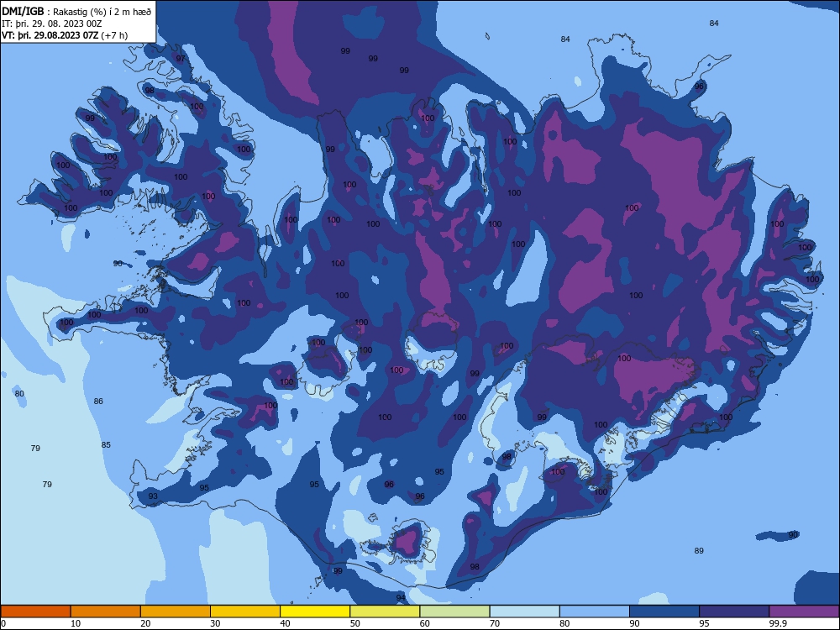Click the medium blue 90–95 legend swatch

(x=664, y=612)
